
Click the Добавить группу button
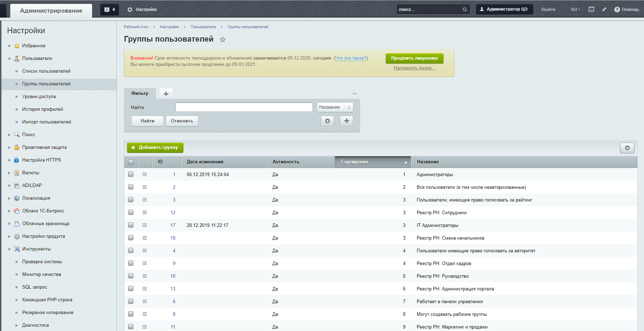point(155,148)
